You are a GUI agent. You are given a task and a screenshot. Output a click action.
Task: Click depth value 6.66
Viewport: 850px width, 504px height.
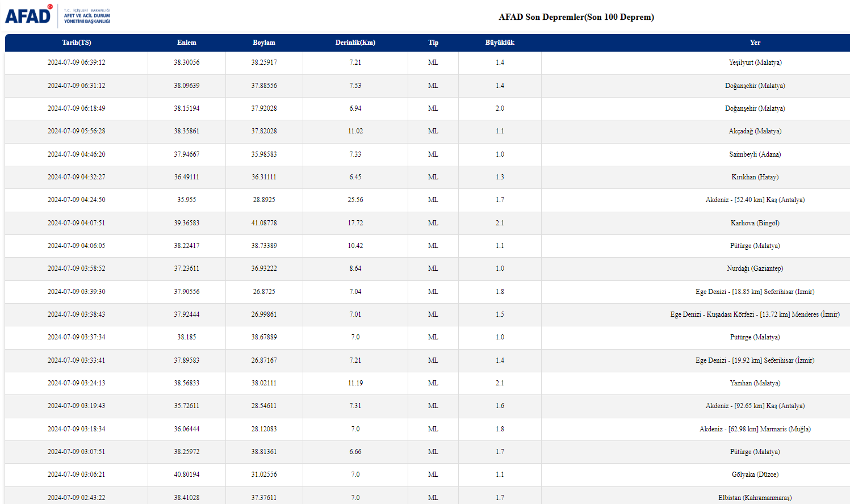(355, 452)
